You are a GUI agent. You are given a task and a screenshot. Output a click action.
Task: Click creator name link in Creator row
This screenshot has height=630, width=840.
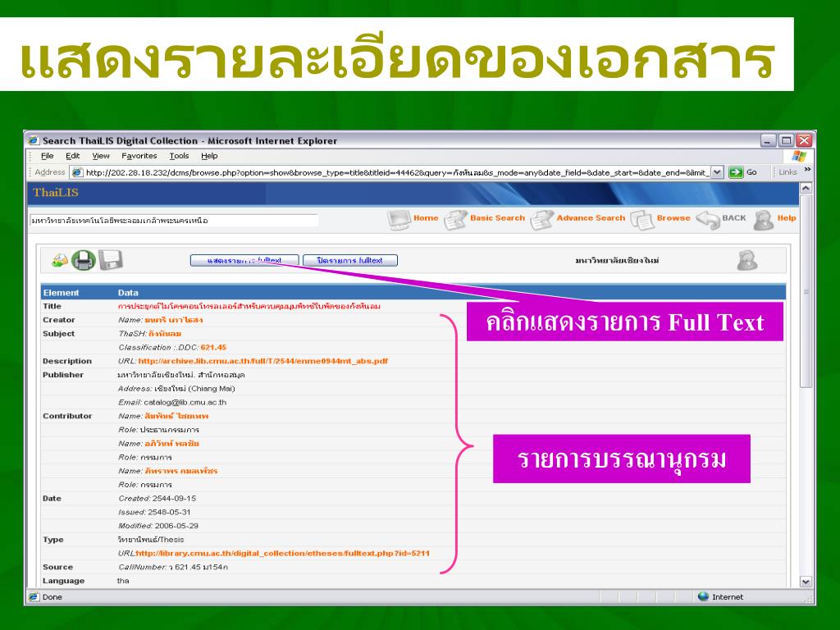(174, 320)
